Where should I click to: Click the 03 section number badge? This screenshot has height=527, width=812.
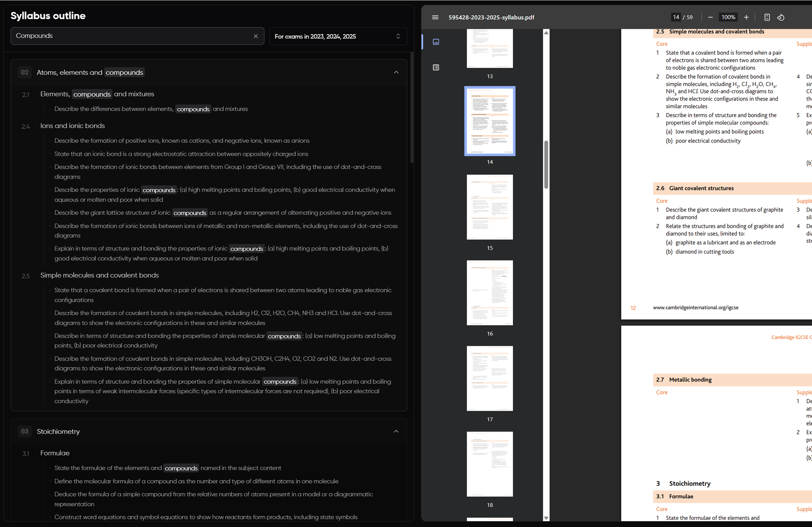pyautogui.click(x=25, y=431)
